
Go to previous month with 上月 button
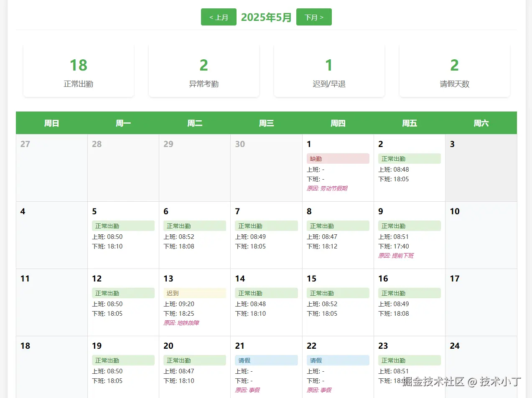tap(219, 17)
